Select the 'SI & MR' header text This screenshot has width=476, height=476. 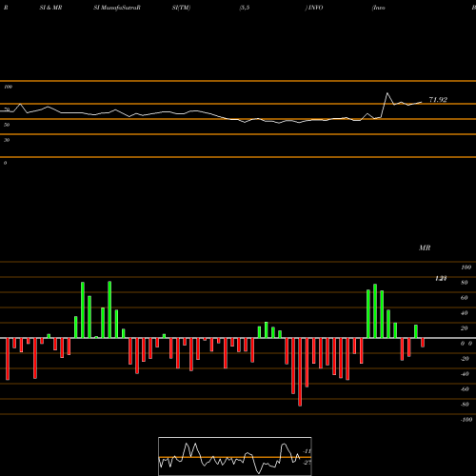coord(50,8)
